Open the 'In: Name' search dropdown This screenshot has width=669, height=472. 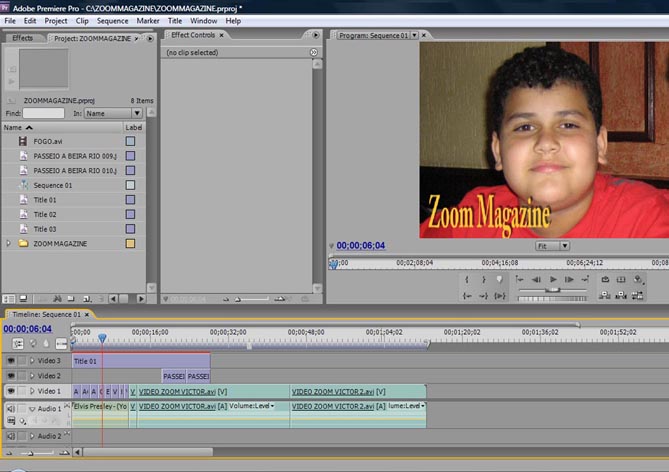(110, 113)
